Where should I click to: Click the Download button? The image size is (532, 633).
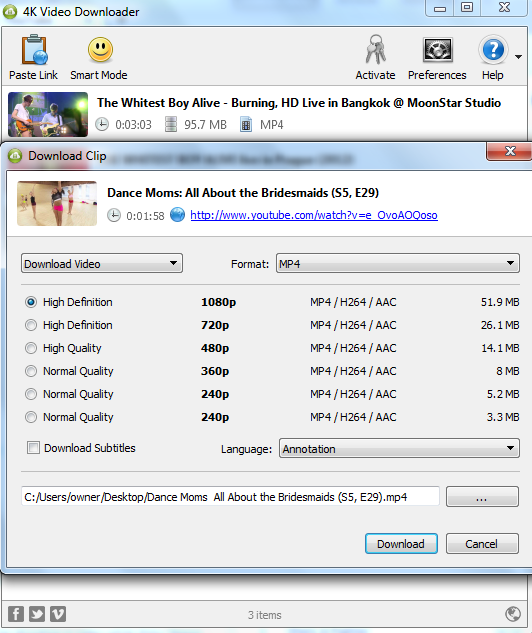(401, 543)
